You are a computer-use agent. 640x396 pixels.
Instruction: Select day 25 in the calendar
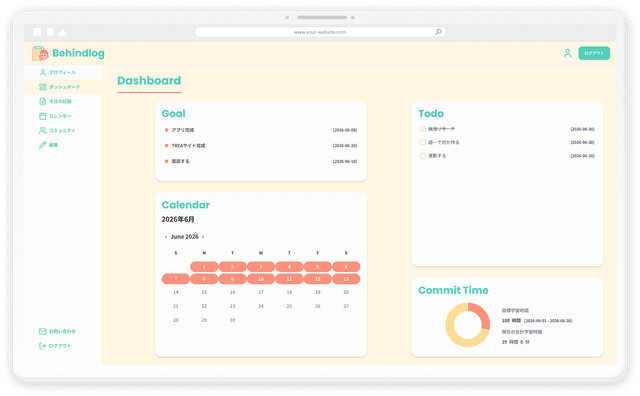(289, 306)
